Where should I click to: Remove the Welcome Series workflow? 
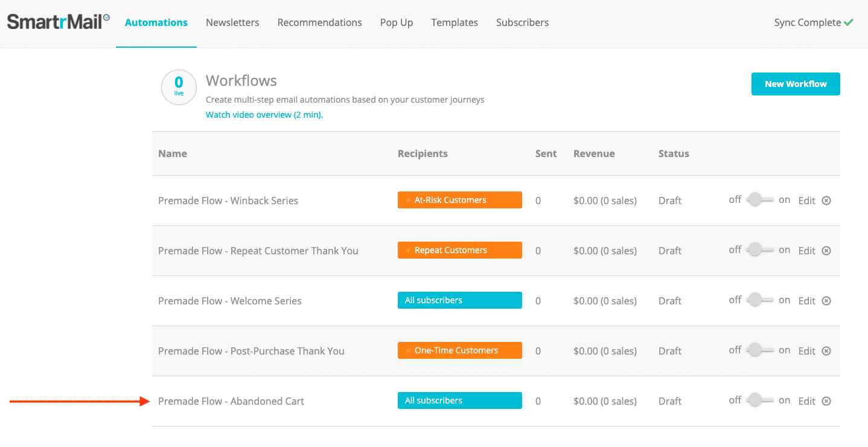[x=826, y=301]
